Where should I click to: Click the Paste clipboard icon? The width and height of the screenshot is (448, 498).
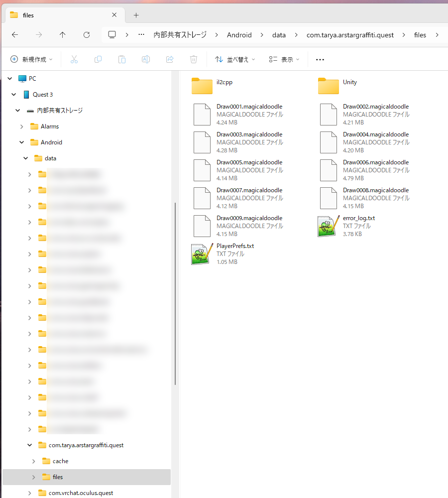[x=122, y=59]
